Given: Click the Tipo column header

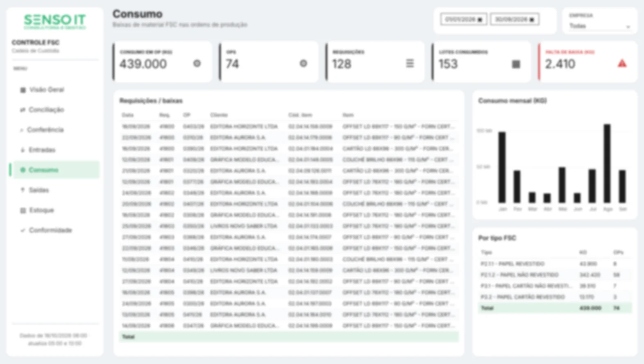Looking at the screenshot, I should [486, 253].
